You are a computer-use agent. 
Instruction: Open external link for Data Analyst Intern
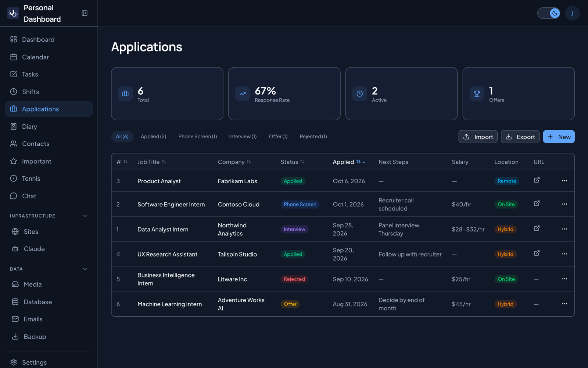(537, 228)
